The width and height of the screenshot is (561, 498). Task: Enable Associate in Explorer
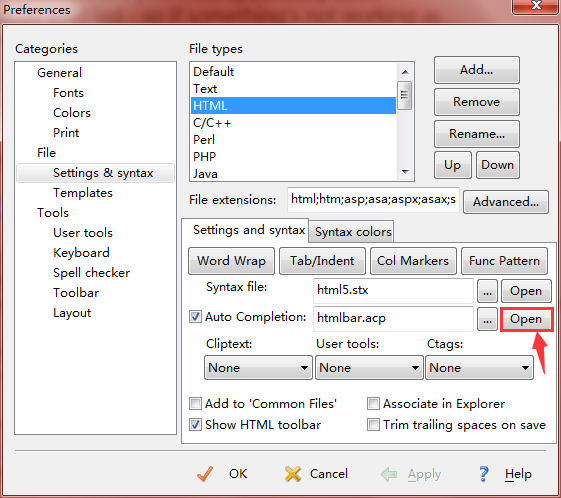click(x=373, y=404)
